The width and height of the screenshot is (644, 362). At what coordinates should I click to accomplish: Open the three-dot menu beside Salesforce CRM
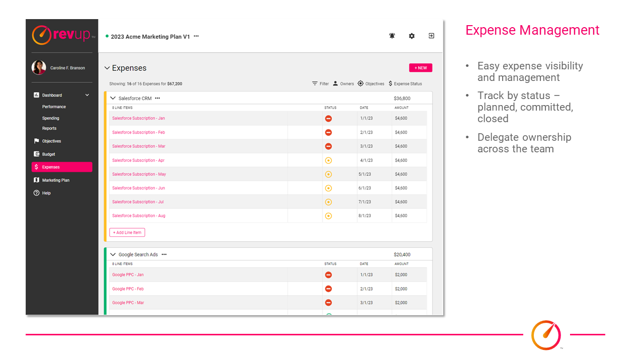point(157,99)
